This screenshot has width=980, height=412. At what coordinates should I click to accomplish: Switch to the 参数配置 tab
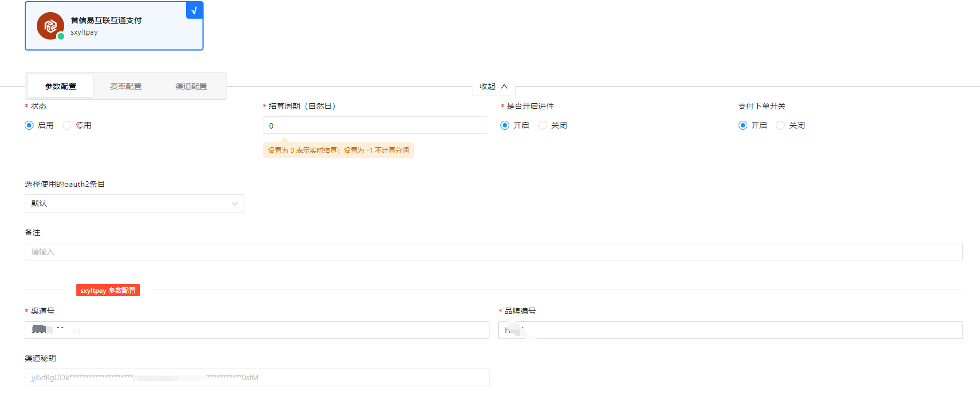pos(61,86)
